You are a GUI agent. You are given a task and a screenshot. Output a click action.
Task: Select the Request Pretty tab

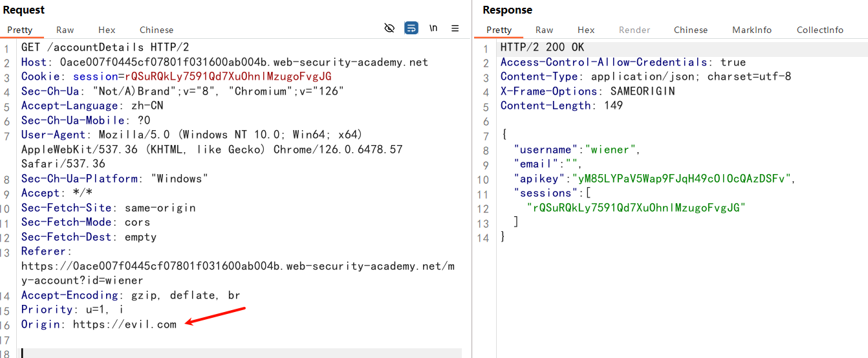tap(20, 30)
